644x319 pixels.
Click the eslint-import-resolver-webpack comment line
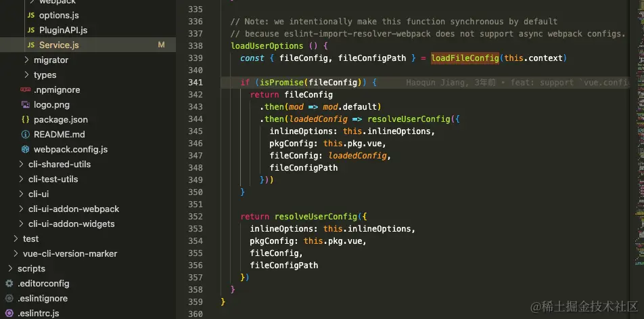[x=428, y=34]
